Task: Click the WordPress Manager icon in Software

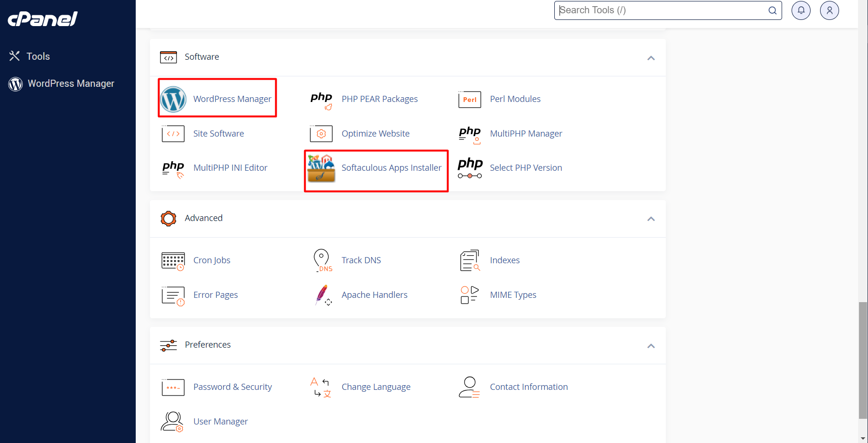Action: [173, 99]
